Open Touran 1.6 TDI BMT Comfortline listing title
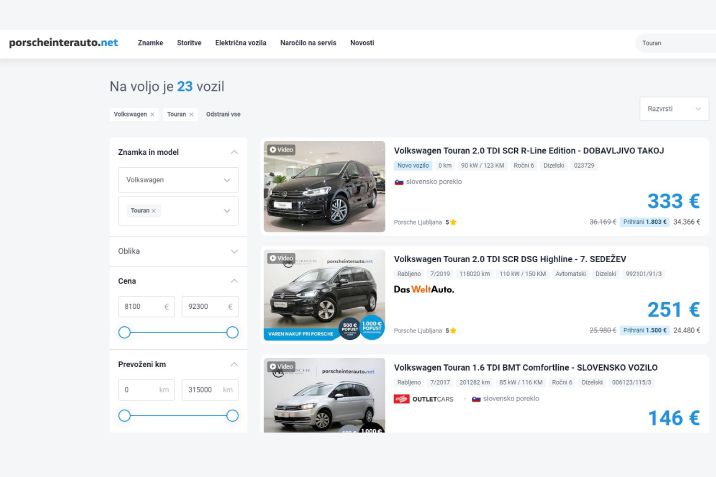This screenshot has width=716, height=477. [x=526, y=367]
